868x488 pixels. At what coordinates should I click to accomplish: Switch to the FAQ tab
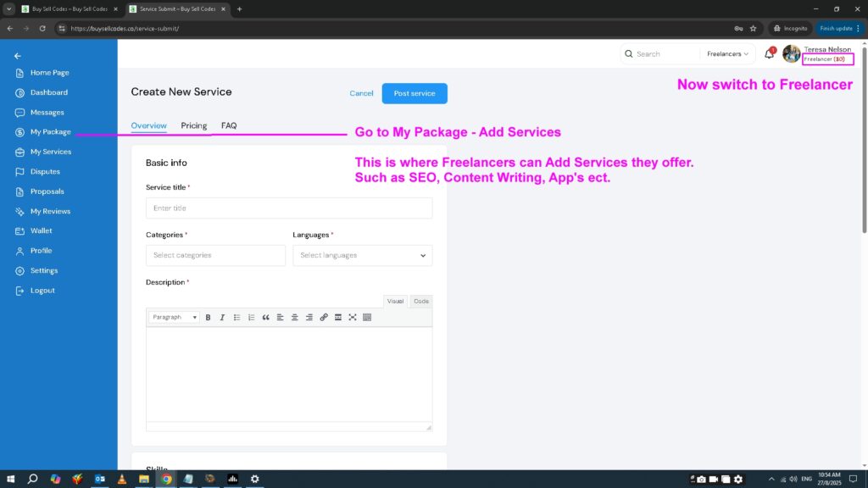pyautogui.click(x=229, y=125)
